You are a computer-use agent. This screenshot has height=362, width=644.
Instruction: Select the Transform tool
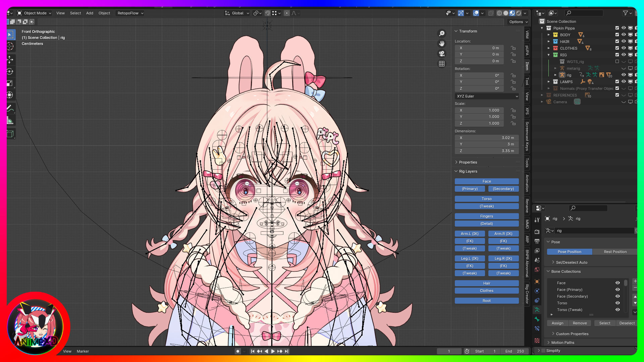(10, 95)
